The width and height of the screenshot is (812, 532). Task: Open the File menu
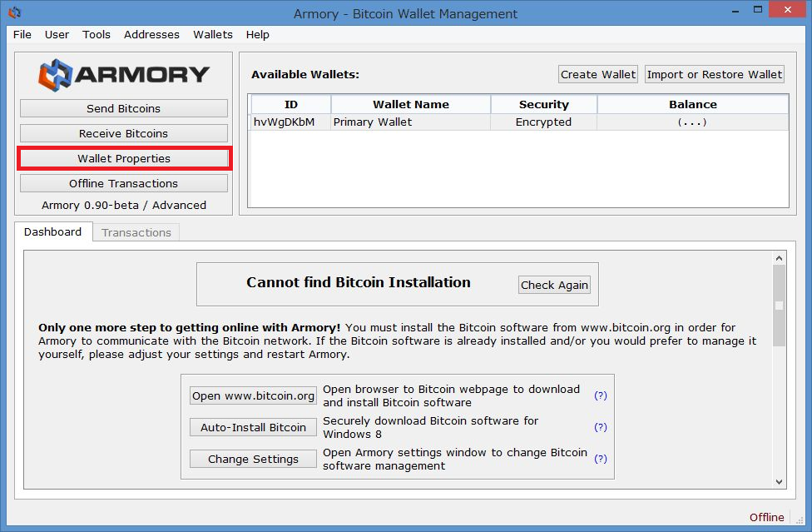coord(22,35)
